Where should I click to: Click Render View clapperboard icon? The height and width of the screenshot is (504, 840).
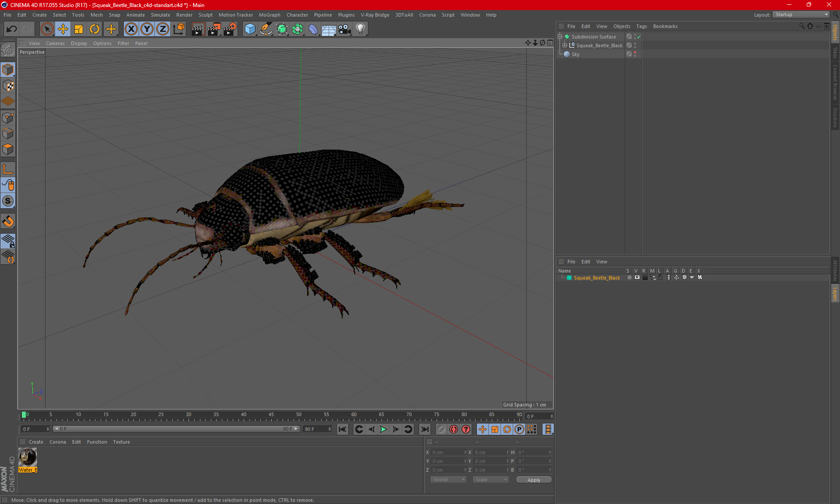point(198,29)
